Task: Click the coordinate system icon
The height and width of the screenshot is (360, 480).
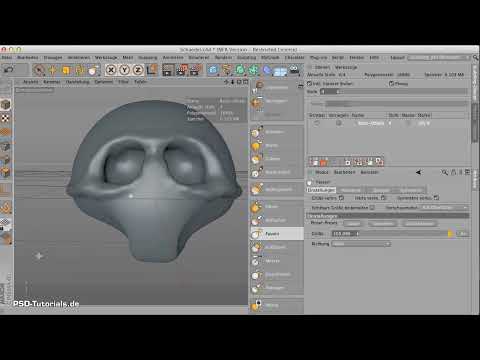Action: click(x=152, y=70)
